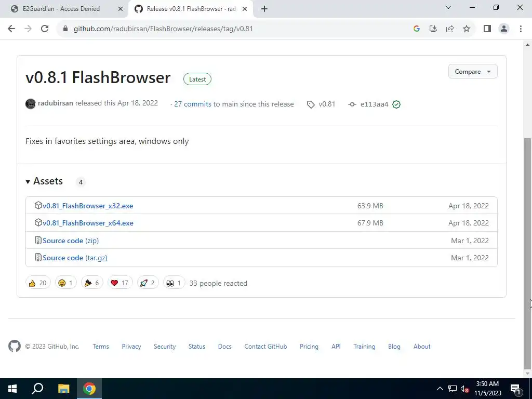Click the tag icon next to v0.81
This screenshot has width=532, height=399.
[x=311, y=104]
